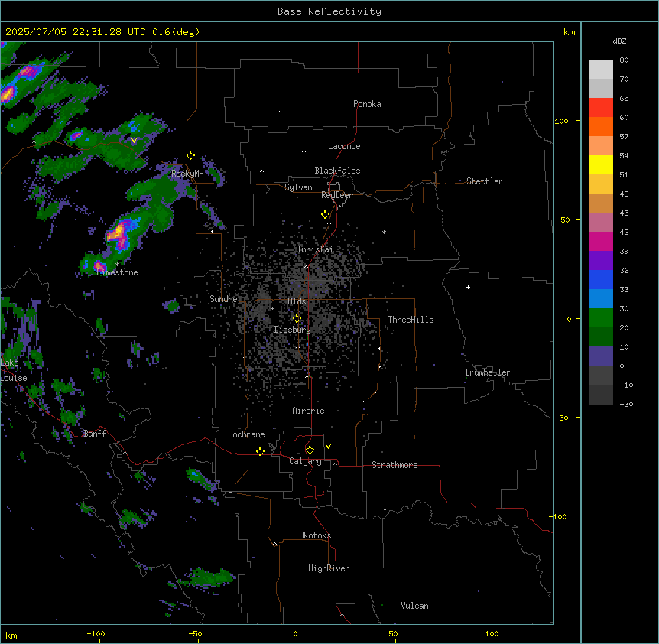Click the ThreeHills label
659x644 pixels.
pos(411,320)
